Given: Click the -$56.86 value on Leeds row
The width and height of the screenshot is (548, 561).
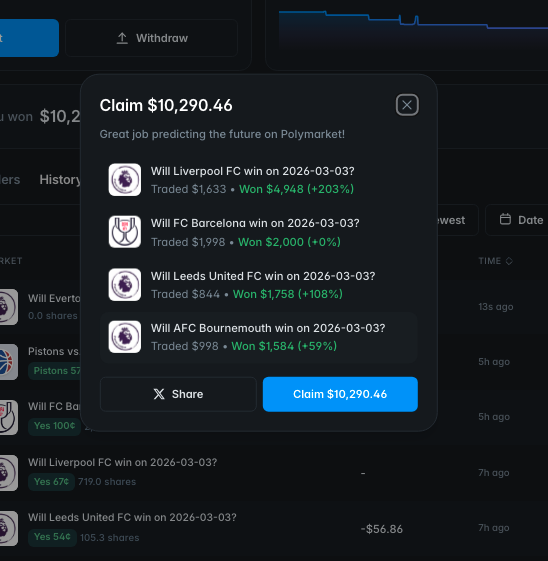Looking at the screenshot, I should coord(382,529).
